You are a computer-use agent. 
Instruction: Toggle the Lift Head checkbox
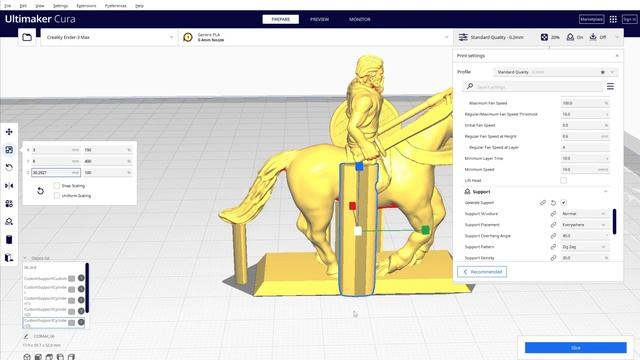[x=564, y=180]
